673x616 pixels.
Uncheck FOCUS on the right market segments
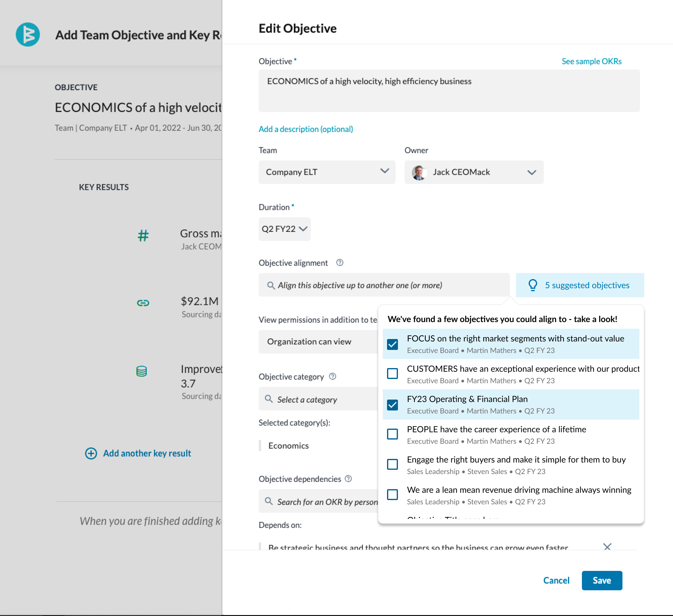pyautogui.click(x=392, y=344)
